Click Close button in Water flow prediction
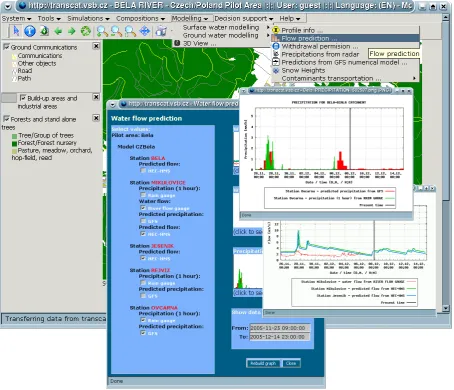Screen dimensions: 454x390 point(291,363)
